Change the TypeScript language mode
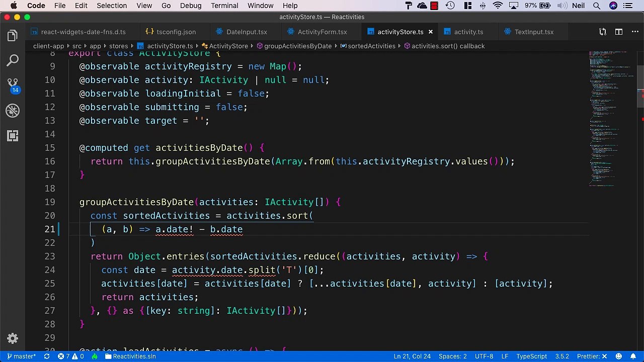644x362 pixels. click(531, 356)
